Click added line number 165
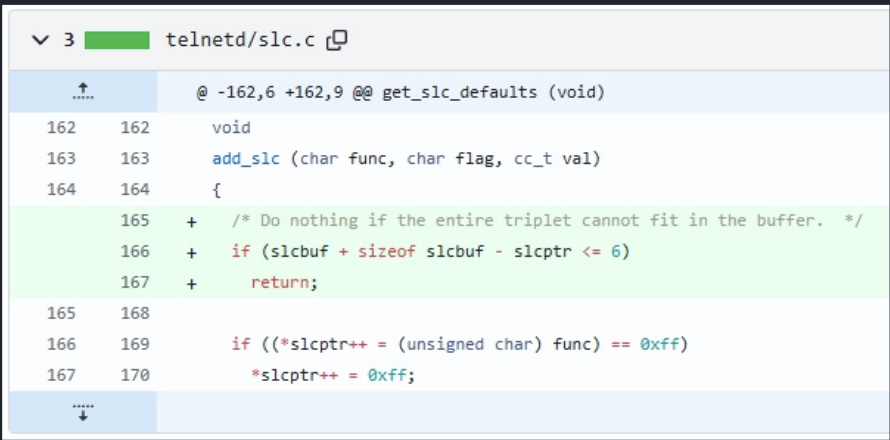 135,220
